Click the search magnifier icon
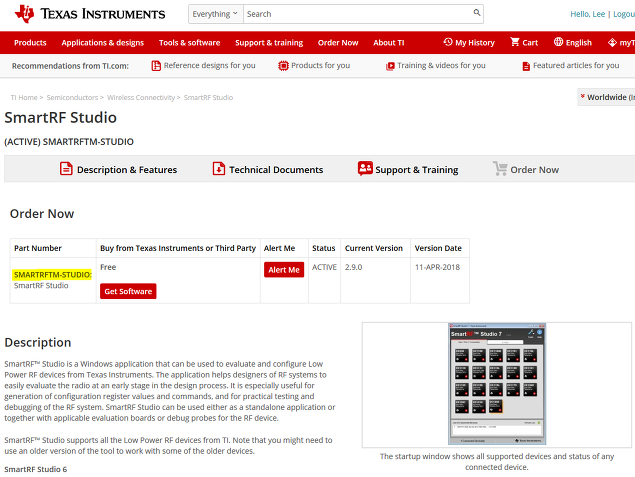The image size is (635, 477). 477,13
